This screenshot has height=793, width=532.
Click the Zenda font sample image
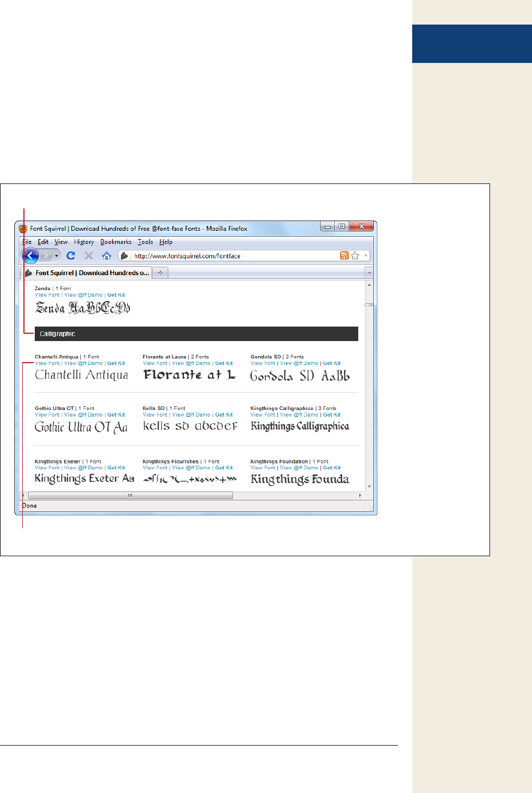point(83,309)
